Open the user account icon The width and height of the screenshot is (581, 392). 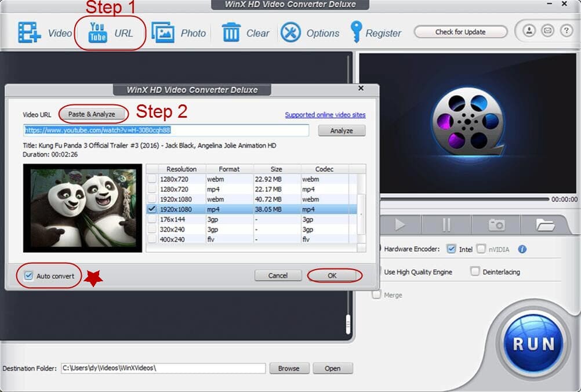coord(529,31)
